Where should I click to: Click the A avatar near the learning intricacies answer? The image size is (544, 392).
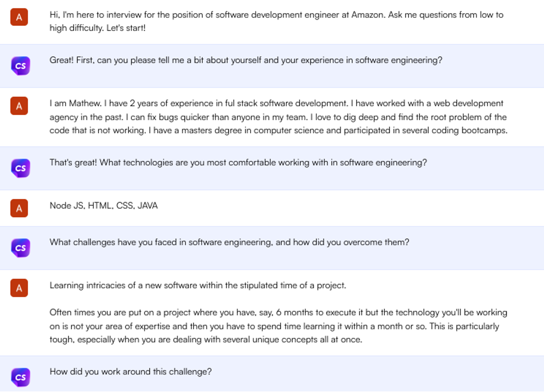pos(19,288)
